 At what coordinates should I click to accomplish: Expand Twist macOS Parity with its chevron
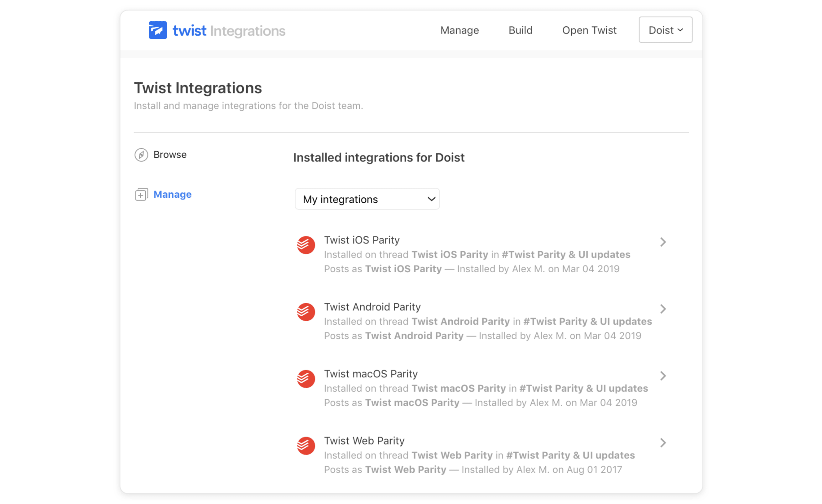(663, 376)
